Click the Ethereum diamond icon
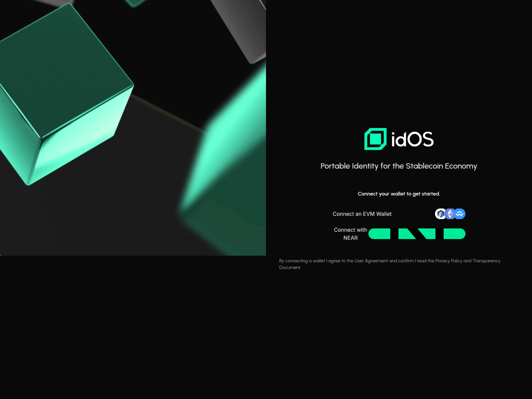This screenshot has height=399, width=532. tap(450, 214)
